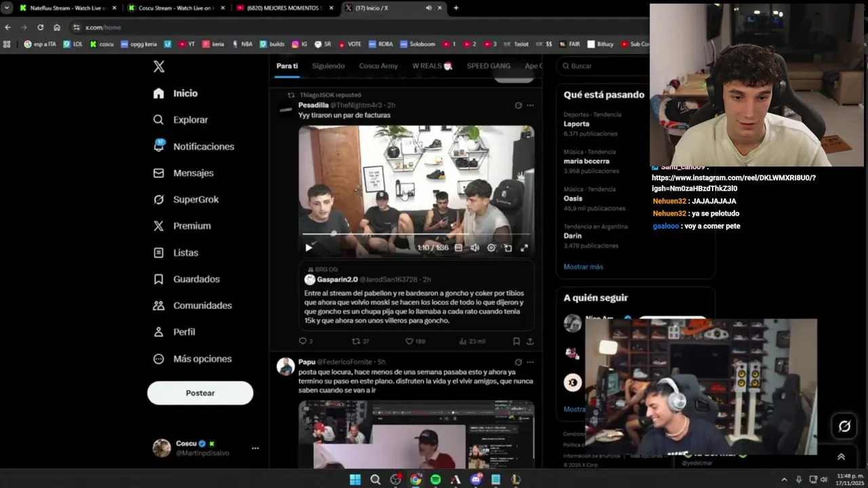Share the Pesadilla tweet
The image size is (868, 488).
point(530,341)
